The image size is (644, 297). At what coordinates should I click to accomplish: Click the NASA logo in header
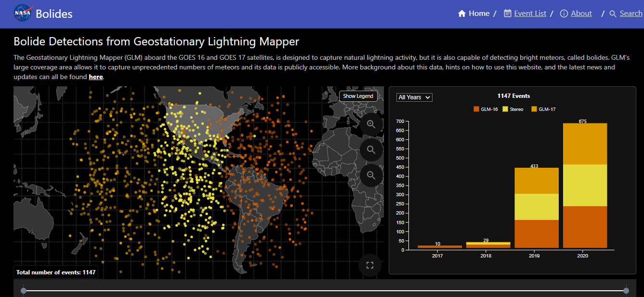[23, 13]
